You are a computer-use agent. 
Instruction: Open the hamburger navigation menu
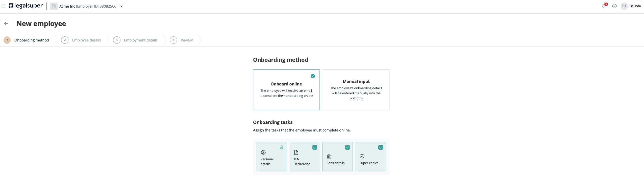tap(4, 6)
